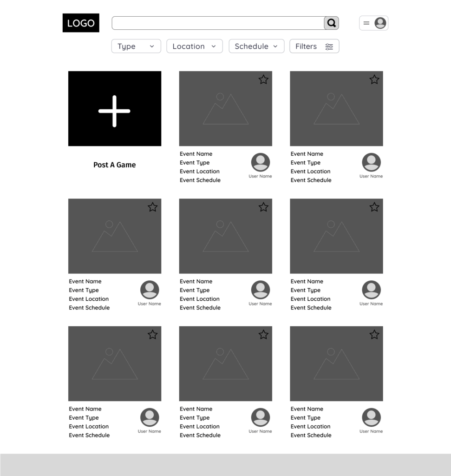Click User Name under bottom-row right avatar
Image resolution: width=451 pixels, height=476 pixels.
(371, 431)
